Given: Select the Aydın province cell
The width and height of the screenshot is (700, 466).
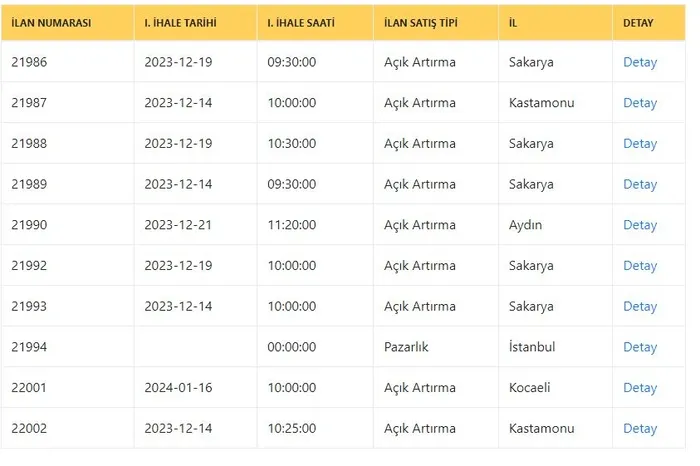Looking at the screenshot, I should coord(525,225).
